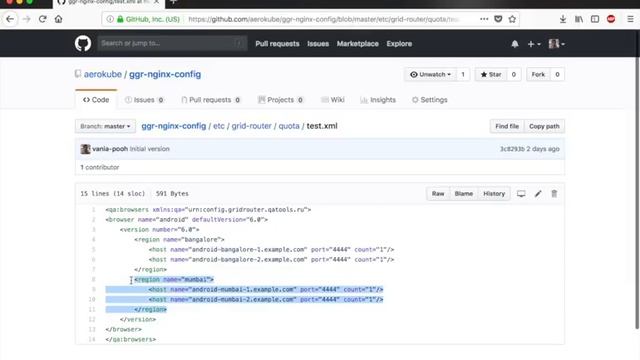Open Pull requests in the top navigation
The height and width of the screenshot is (360, 640).
(277, 44)
